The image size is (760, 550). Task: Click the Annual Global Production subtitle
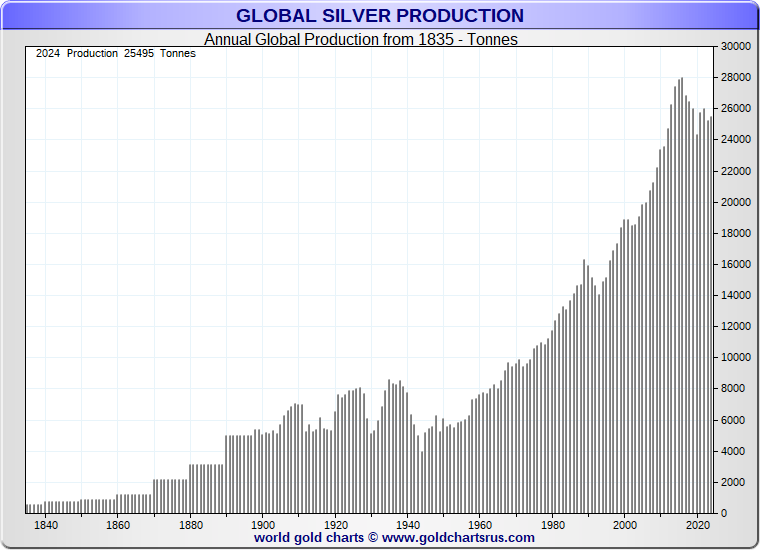coord(361,40)
